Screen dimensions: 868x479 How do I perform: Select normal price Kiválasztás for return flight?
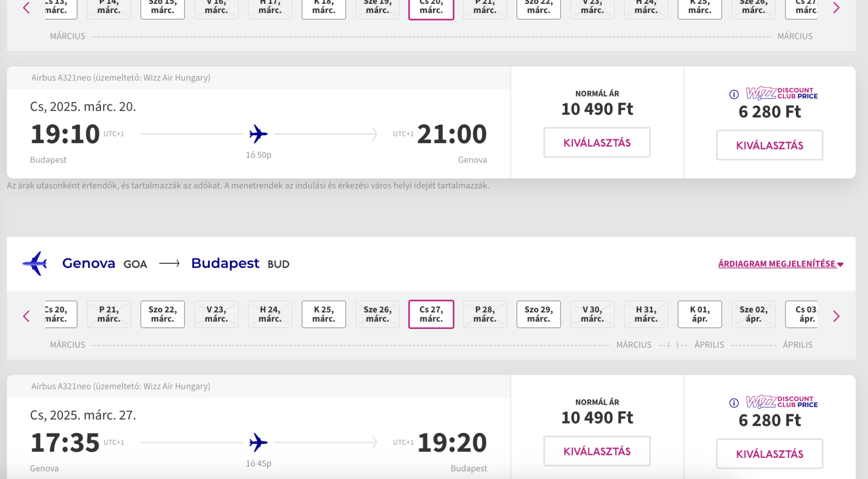point(597,451)
